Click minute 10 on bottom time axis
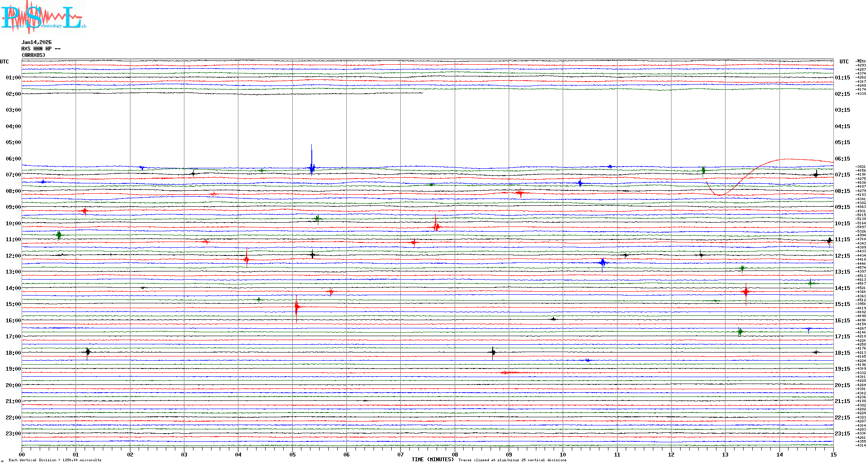The height and width of the screenshot is (466, 868). coord(563,454)
